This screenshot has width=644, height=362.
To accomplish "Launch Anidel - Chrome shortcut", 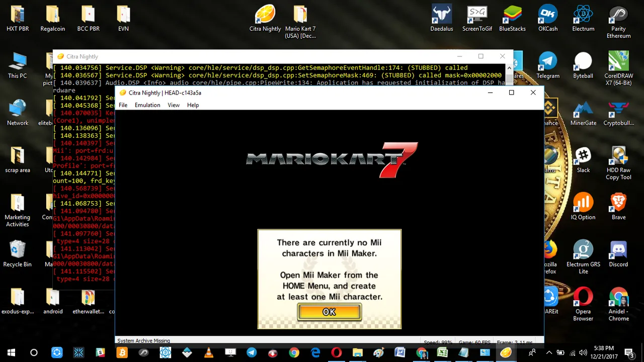I will point(618,305).
